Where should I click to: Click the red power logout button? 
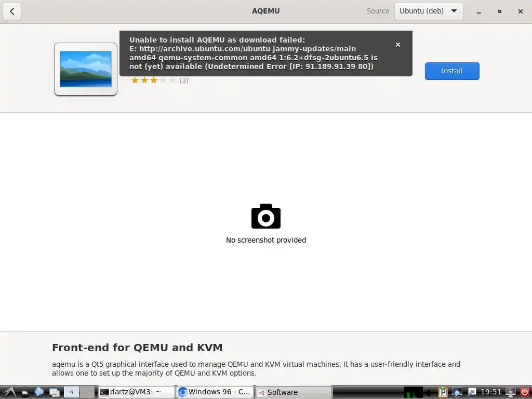pos(525,393)
